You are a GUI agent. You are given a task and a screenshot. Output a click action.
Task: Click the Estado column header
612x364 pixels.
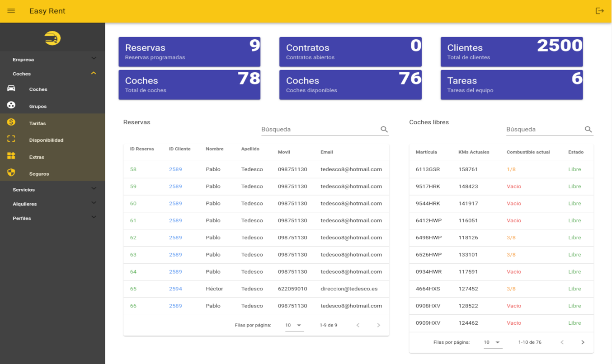576,152
